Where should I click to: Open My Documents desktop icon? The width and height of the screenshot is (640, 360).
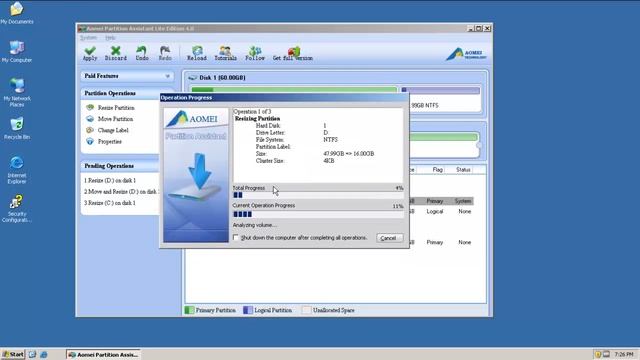point(17,13)
